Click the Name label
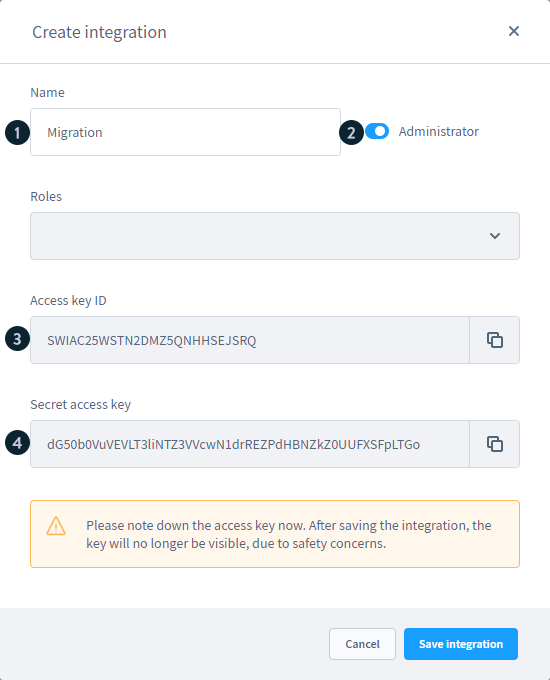The height and width of the screenshot is (680, 550). (x=47, y=92)
